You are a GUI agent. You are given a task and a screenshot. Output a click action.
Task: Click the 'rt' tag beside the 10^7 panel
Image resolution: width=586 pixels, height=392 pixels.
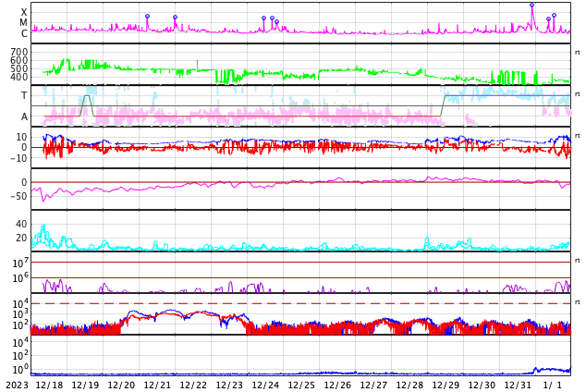(x=577, y=261)
